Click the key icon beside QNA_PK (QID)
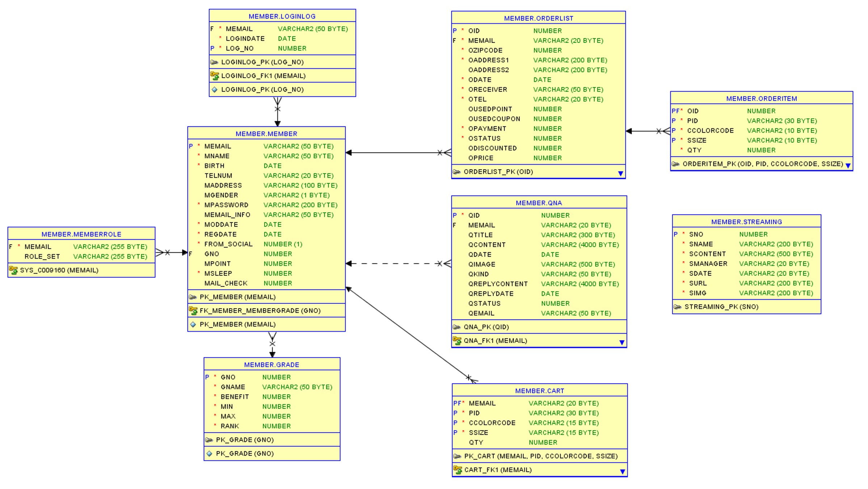This screenshot has height=489, width=868. pos(456,327)
